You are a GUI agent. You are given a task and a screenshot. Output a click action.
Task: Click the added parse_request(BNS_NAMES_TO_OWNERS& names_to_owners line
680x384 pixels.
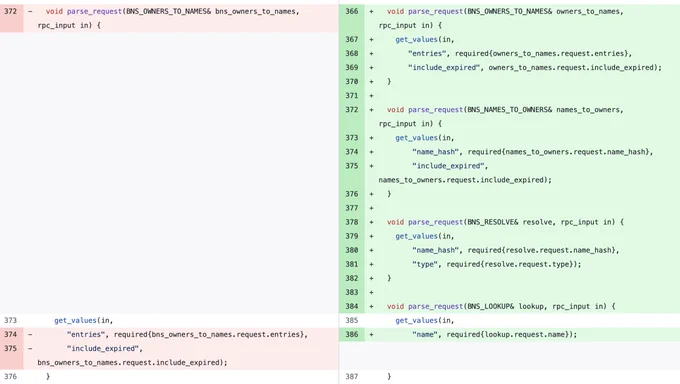point(505,110)
